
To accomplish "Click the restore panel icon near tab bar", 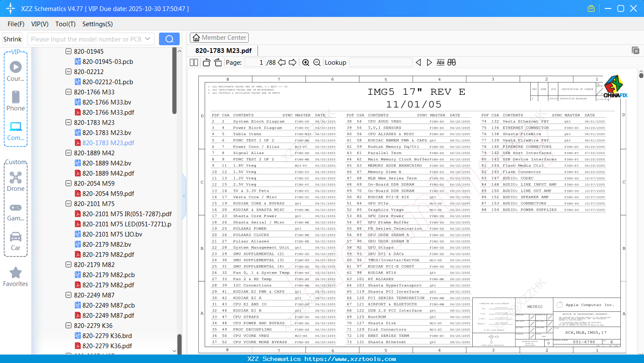I will click(x=636, y=51).
